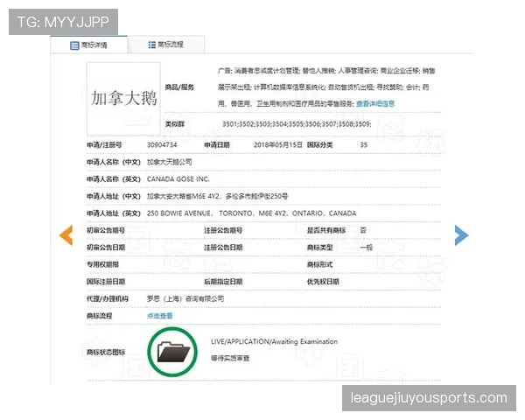Select shared trademark value 否
The width and height of the screenshot is (525, 420).
(x=363, y=230)
